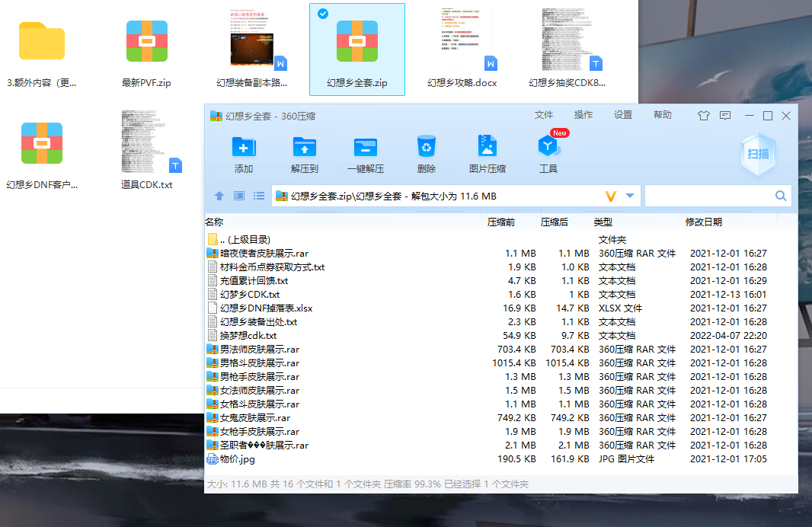Select 暗夜使者皮肤展示.rar in the list

tap(500, 253)
